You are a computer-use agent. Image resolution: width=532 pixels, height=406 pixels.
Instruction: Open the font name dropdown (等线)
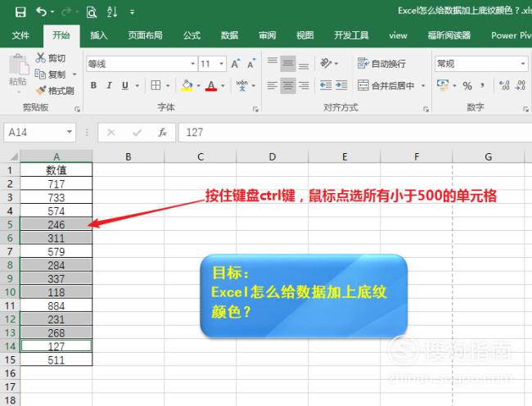pos(192,64)
